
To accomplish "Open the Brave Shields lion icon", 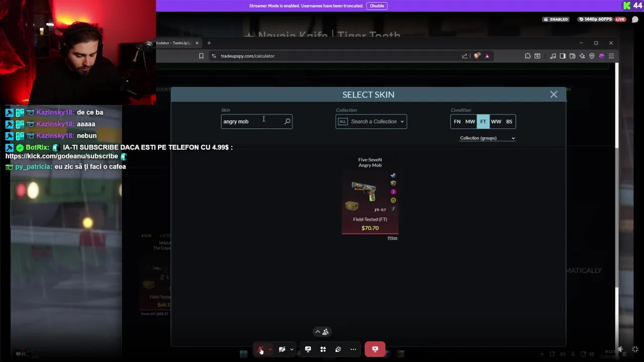I will (477, 56).
